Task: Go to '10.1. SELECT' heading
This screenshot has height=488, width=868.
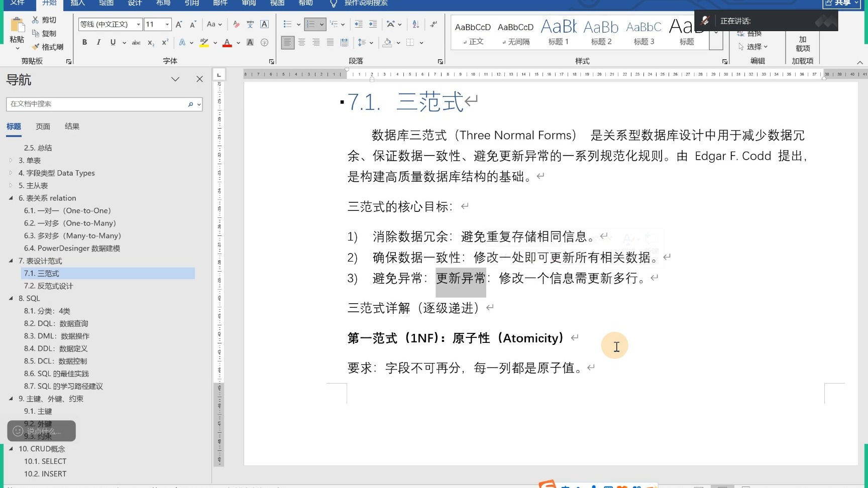Action: tap(45, 461)
